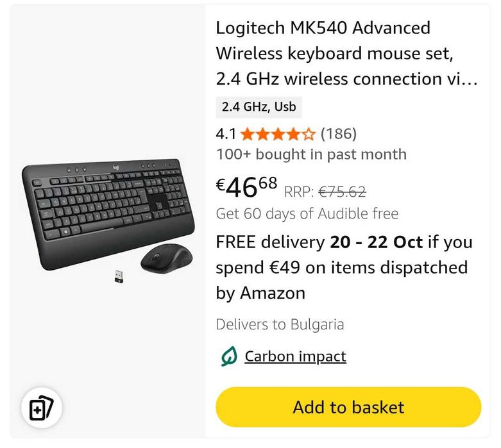Viewport: 501px width, 448px height.
Task: Click the logi logo on the keyboard
Action: tap(116, 168)
